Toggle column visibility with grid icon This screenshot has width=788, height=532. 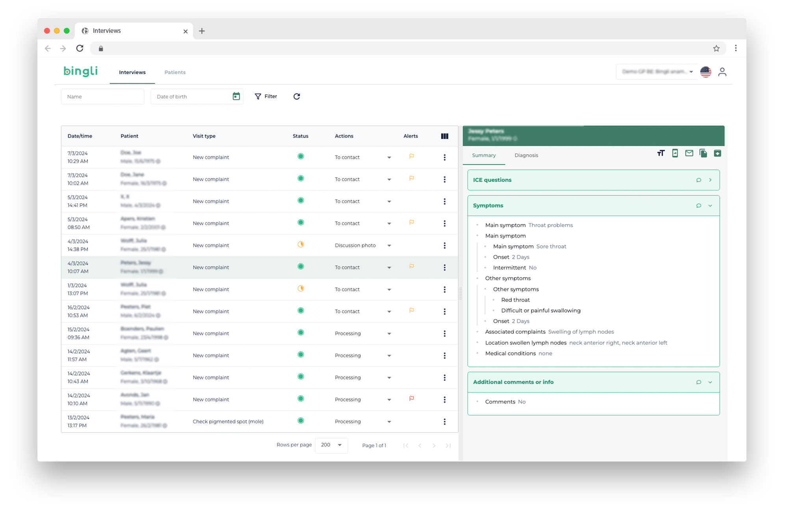point(444,136)
